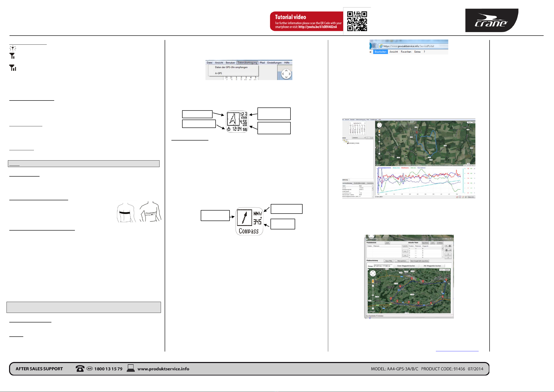This screenshot has width=554, height=392.
Task: Click the Crane brand logo
Action: click(x=491, y=20)
